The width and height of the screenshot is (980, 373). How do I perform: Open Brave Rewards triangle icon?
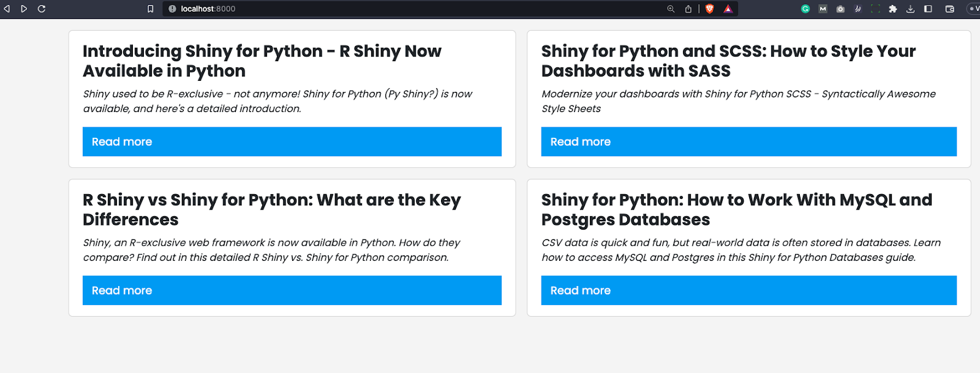tap(728, 9)
